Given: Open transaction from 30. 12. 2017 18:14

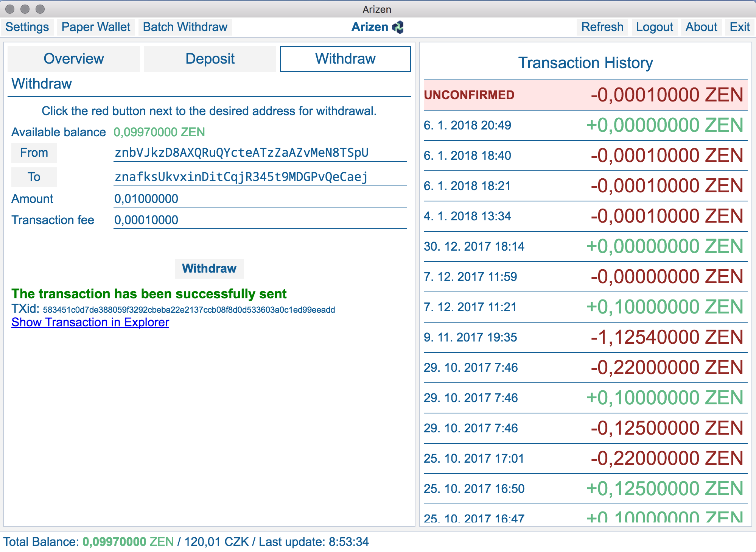Looking at the screenshot, I should tap(586, 246).
